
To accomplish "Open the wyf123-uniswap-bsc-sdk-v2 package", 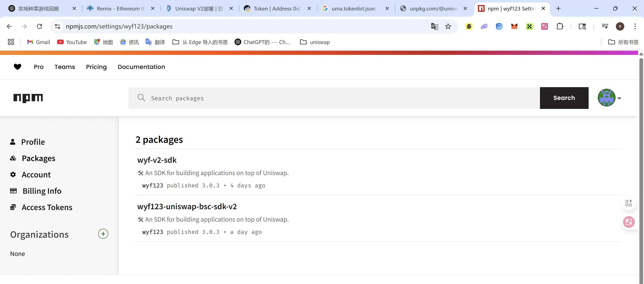I will click(x=187, y=206).
